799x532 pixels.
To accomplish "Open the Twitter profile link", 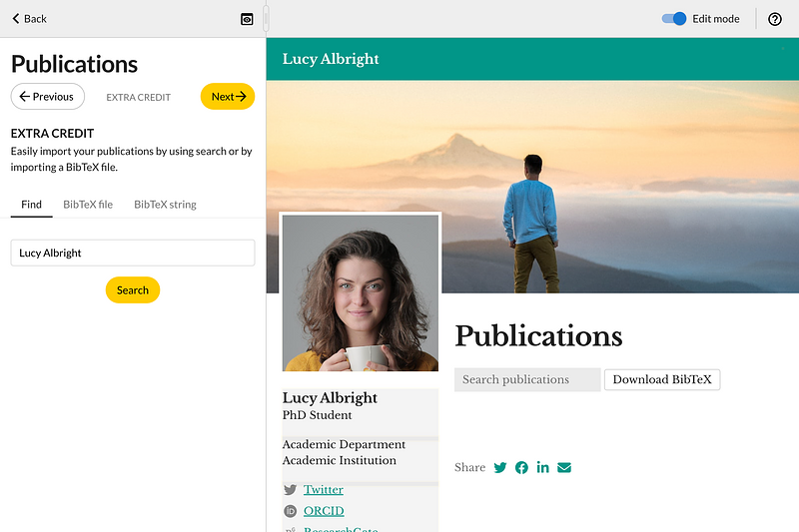I will point(323,490).
